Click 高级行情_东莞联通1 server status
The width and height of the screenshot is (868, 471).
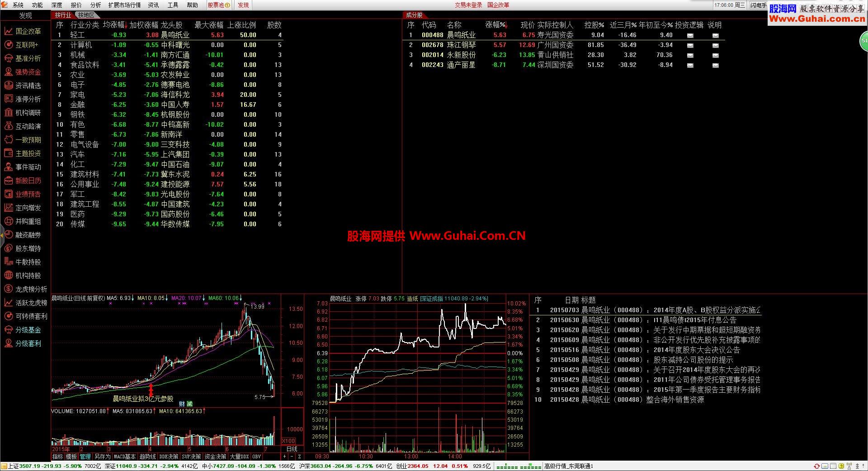[569, 466]
